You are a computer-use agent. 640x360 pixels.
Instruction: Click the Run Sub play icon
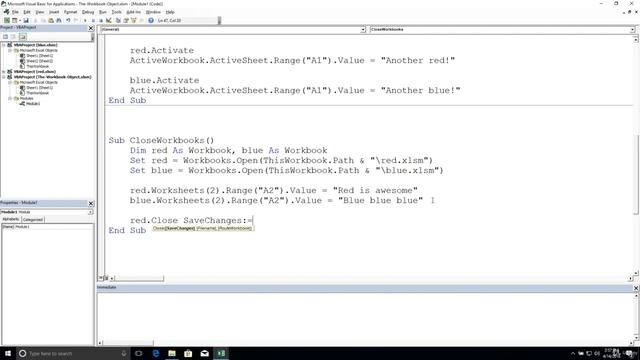tap(85, 20)
